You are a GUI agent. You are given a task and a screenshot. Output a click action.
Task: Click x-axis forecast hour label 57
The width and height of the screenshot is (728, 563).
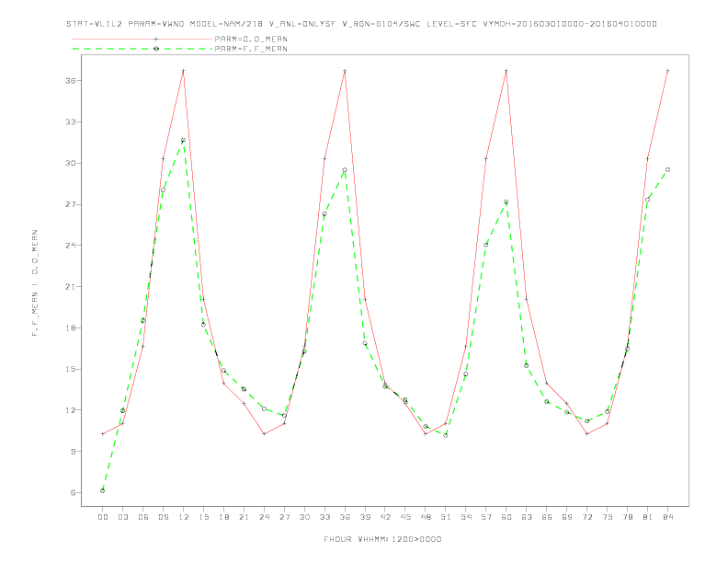click(486, 517)
